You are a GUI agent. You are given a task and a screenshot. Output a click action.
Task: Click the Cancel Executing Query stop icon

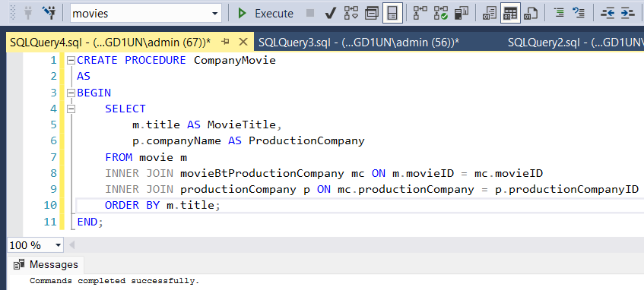(310, 14)
